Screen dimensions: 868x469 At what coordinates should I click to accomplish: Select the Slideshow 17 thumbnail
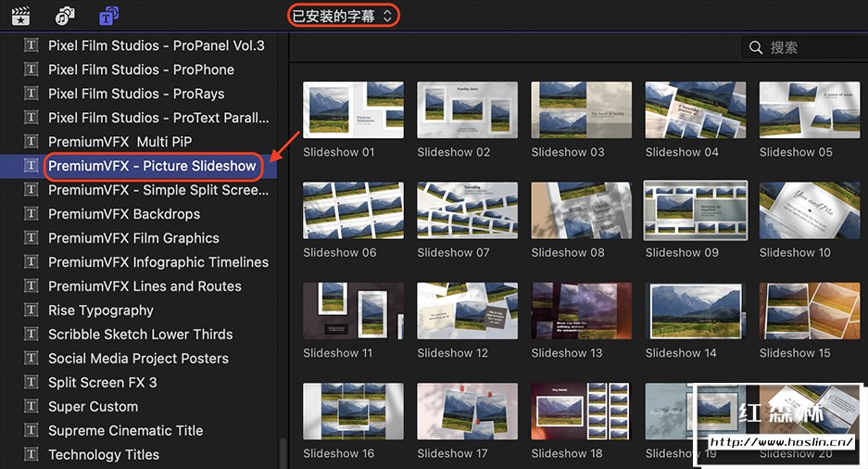(x=467, y=412)
